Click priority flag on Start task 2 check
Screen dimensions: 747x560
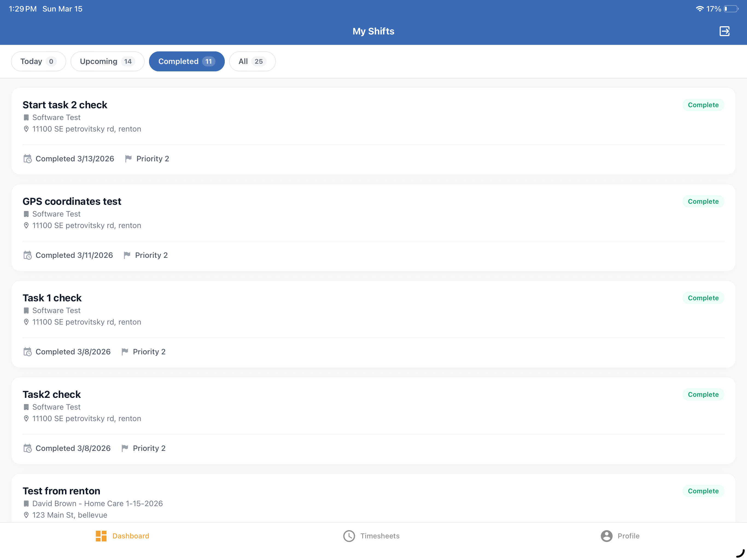click(x=128, y=159)
